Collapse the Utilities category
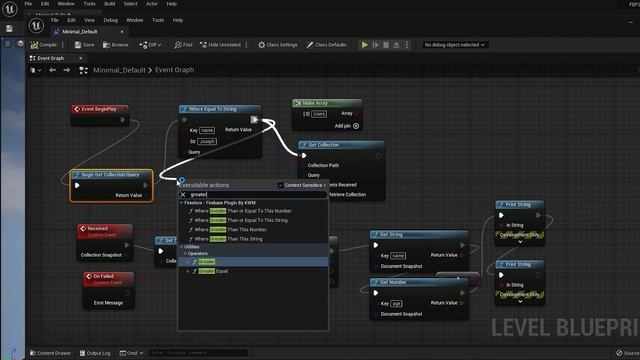 click(182, 247)
